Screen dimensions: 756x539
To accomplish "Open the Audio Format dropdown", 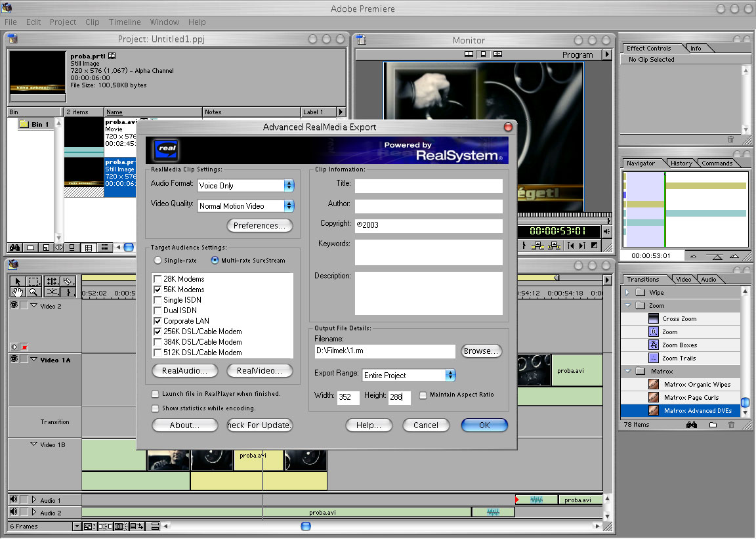I will [x=246, y=186].
